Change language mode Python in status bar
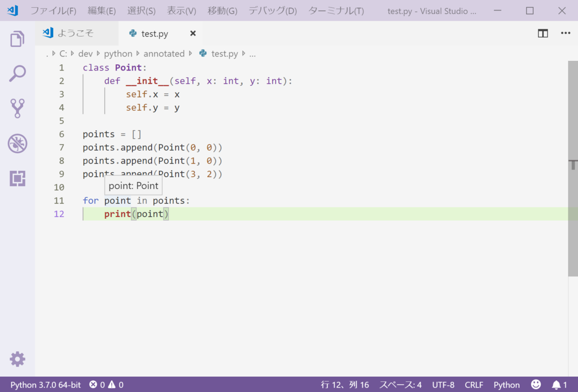The height and width of the screenshot is (392, 578). click(x=506, y=385)
